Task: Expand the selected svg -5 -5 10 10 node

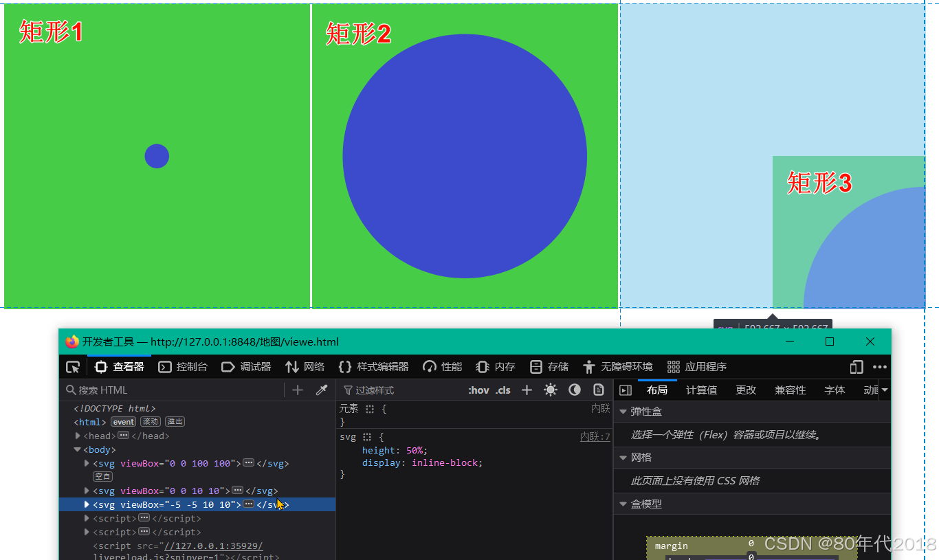Action: click(x=87, y=504)
